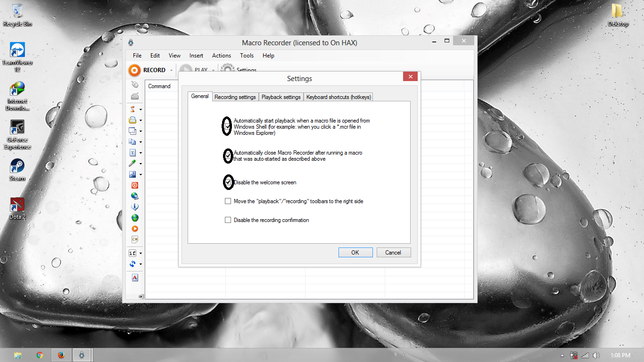Enable 'Disable the recording confirmation'
Viewport: 644px width, 362px height.
tap(228, 220)
